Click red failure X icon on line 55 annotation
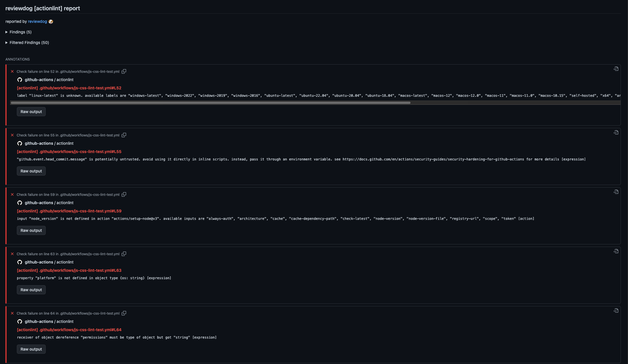The image size is (628, 364). point(12,135)
